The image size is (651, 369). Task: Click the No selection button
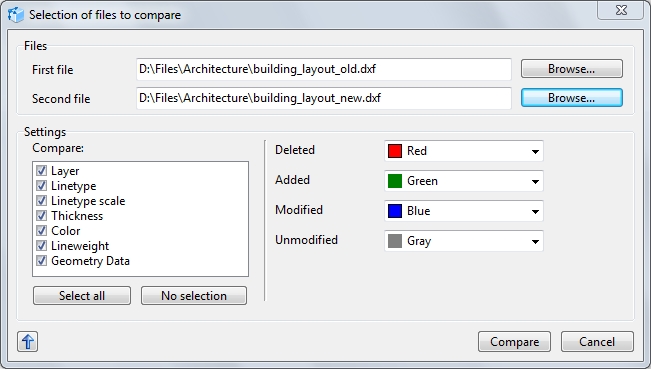click(194, 296)
